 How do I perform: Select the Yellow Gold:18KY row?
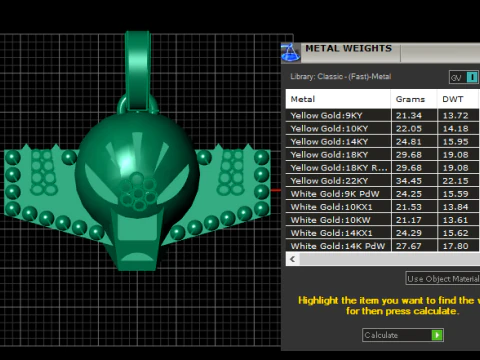383,155
